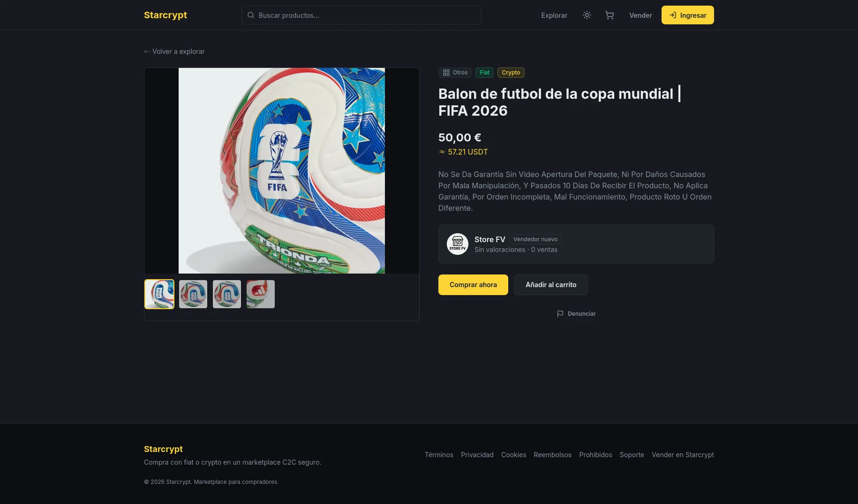
Task: Open the Cookies footer link
Action: click(513, 455)
